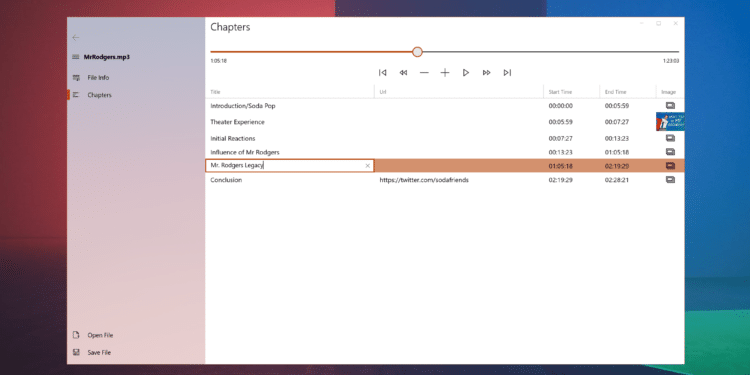Image resolution: width=750 pixels, height=375 pixels.
Task: Click end time 00:13:23 cell
Action: tap(617, 138)
